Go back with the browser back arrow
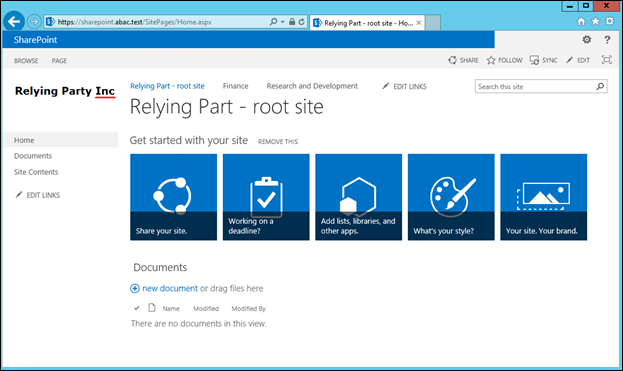This screenshot has width=623, height=371. click(x=14, y=21)
